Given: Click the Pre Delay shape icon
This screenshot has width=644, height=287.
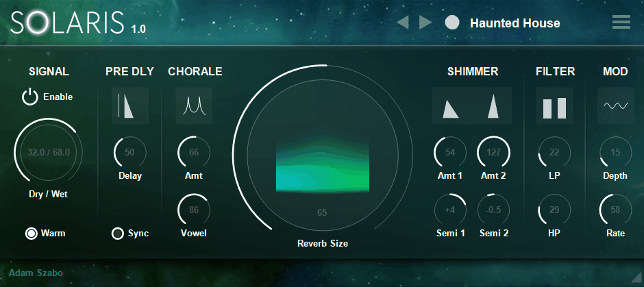Looking at the screenshot, I should [x=129, y=105].
